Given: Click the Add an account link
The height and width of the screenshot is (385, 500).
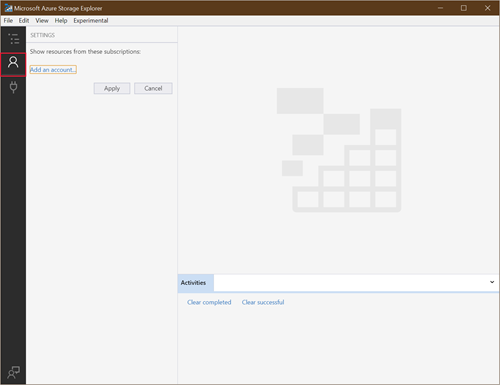Looking at the screenshot, I should tap(53, 70).
